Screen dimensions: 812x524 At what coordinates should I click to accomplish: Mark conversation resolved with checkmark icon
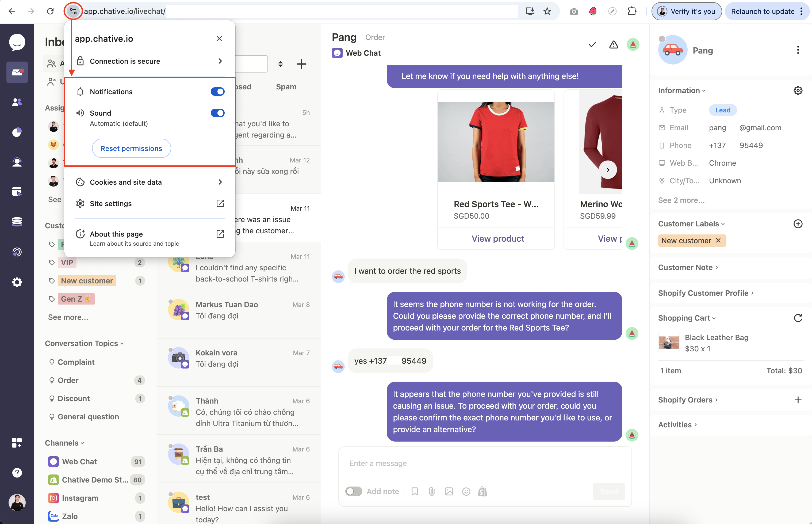(x=592, y=45)
